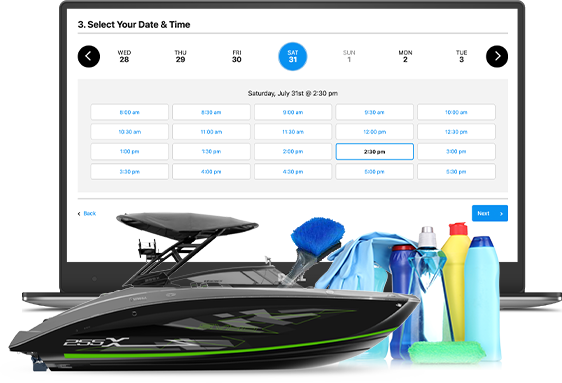Click the '3. Select Your Date & Time' heading

(134, 24)
